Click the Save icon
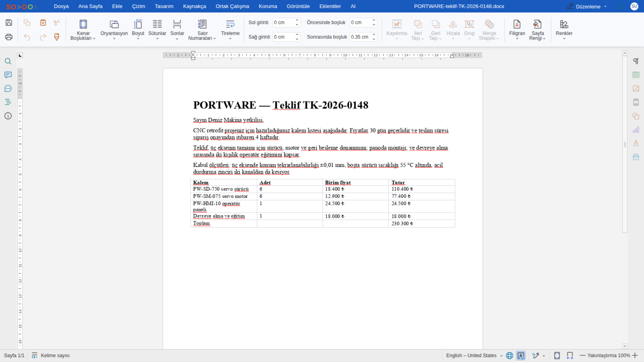The width and height of the screenshot is (644, 362). pos(9,23)
